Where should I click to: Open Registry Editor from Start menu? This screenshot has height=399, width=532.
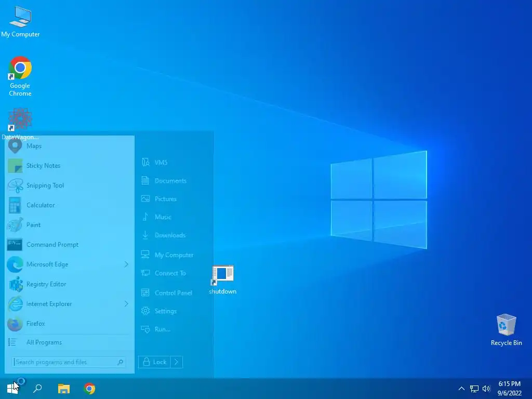coord(69,284)
